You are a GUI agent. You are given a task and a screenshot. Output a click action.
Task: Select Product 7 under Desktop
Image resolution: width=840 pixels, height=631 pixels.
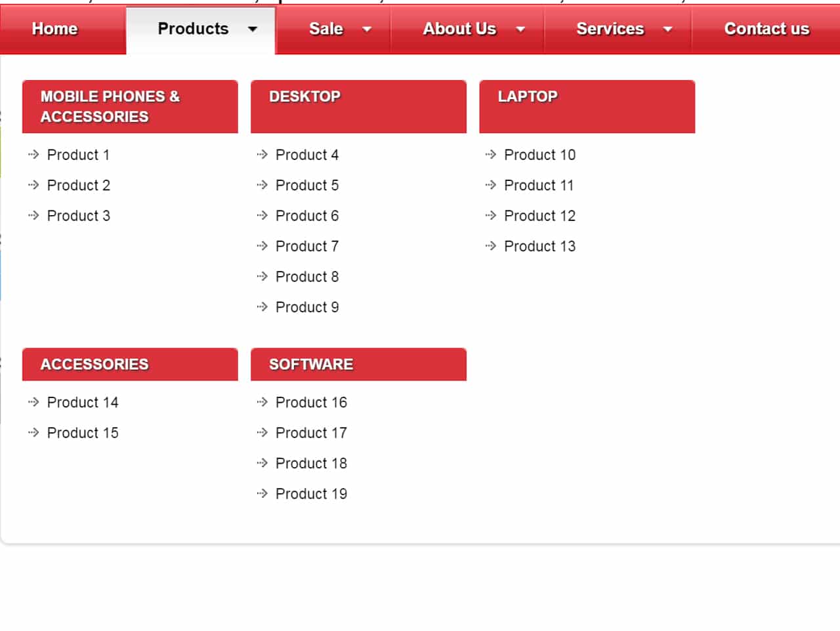pyautogui.click(x=306, y=246)
